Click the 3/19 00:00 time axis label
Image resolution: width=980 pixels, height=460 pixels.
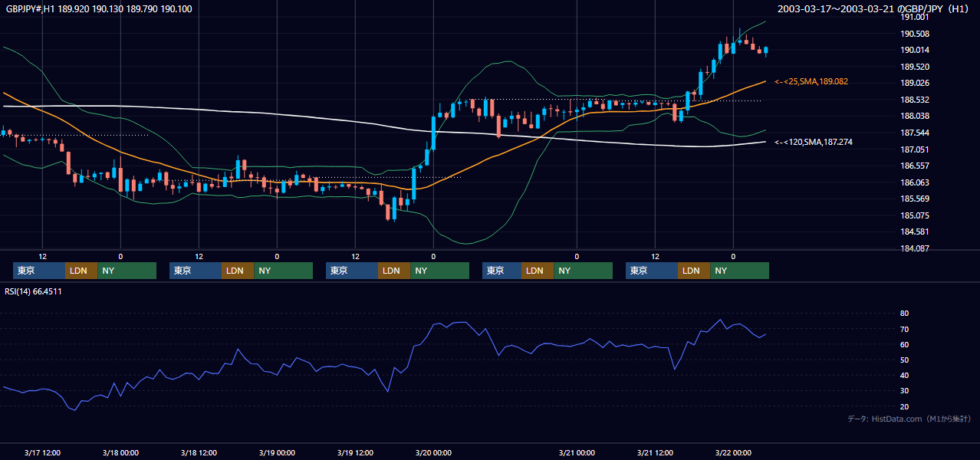coord(277,452)
